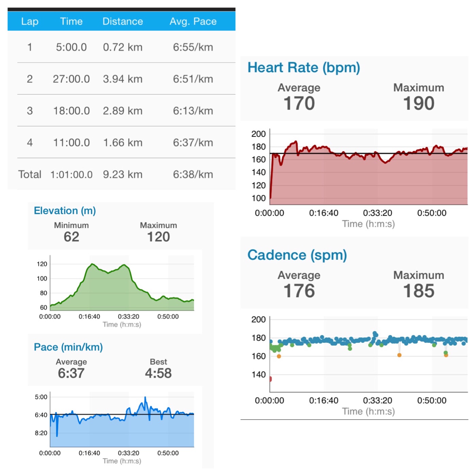Click the Avg. Pace column header
476x476 pixels.
click(193, 21)
